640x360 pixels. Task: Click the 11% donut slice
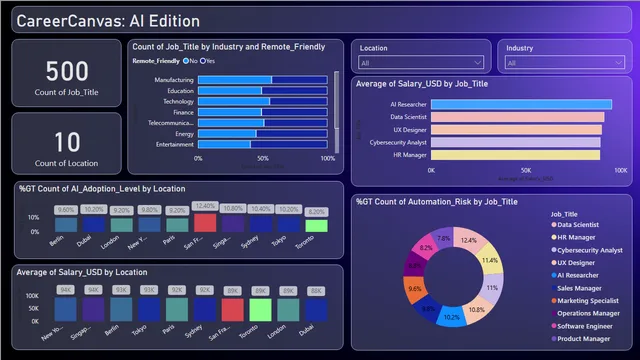click(492, 288)
